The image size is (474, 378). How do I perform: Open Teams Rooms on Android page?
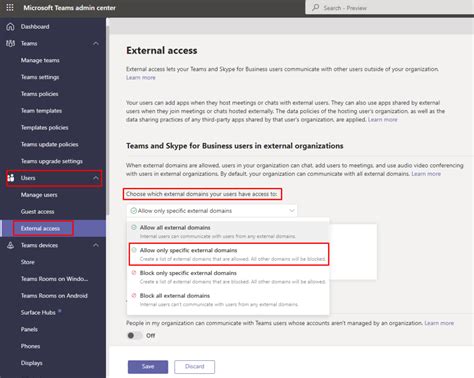click(54, 296)
